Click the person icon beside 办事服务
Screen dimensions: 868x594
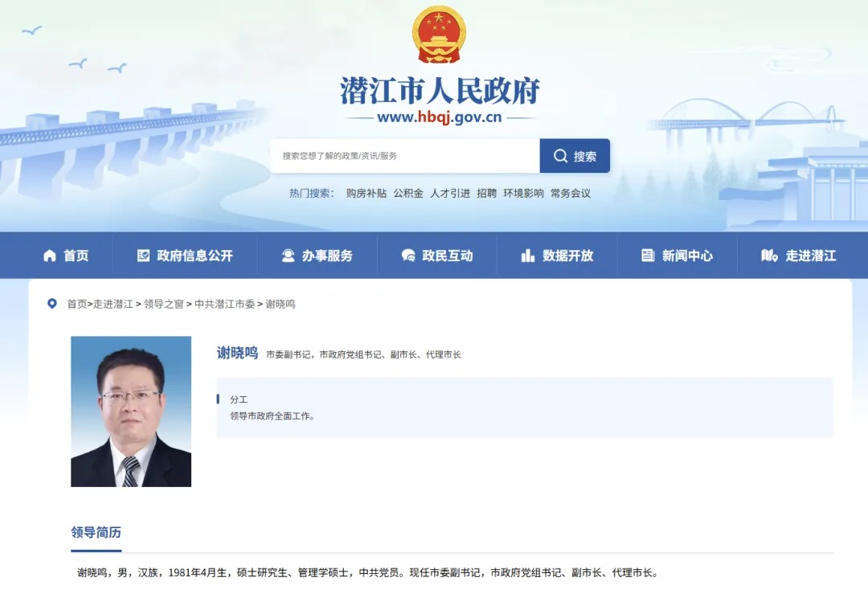click(288, 256)
